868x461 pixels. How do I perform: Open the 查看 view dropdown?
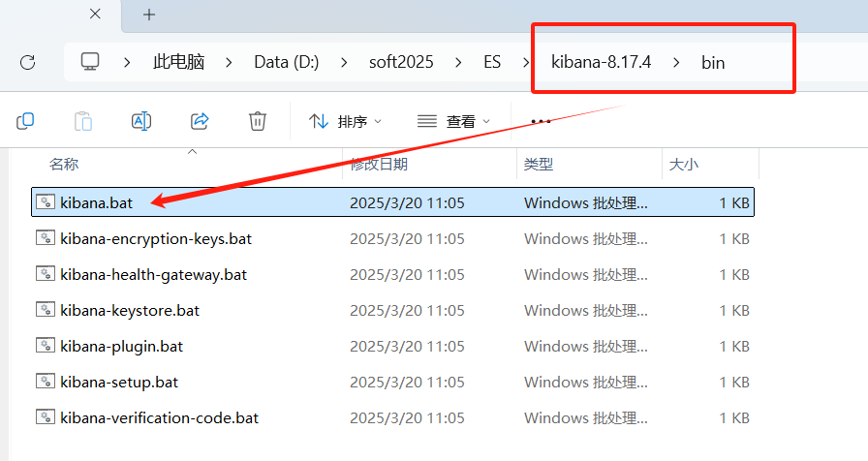point(454,121)
